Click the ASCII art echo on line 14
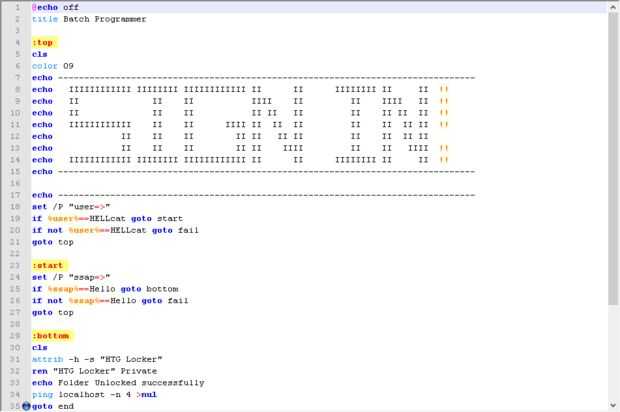The height and width of the screenshot is (412, 620). 240,160
